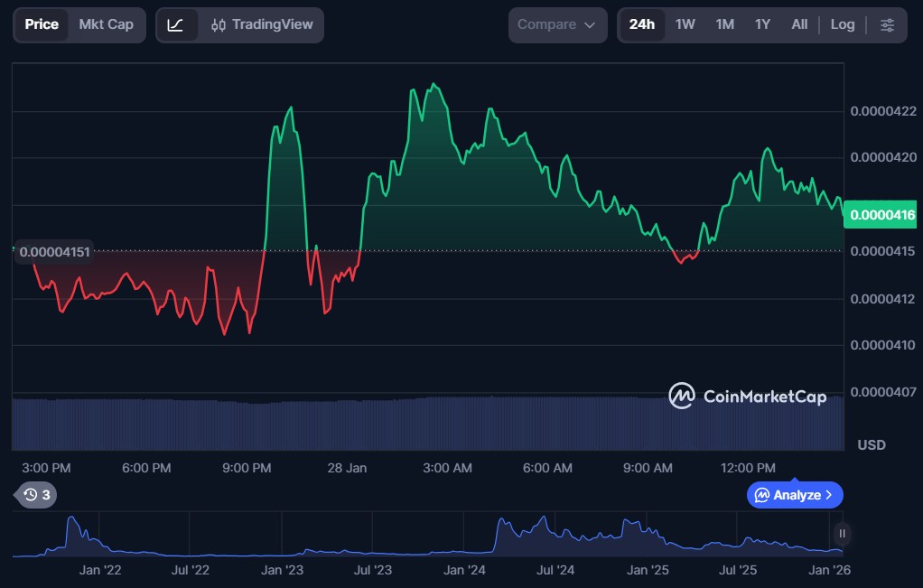Select the 1W time range
923x588 pixels.
coord(685,24)
